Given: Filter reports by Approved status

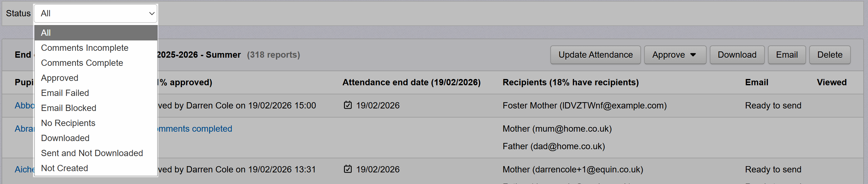Looking at the screenshot, I should tap(60, 78).
